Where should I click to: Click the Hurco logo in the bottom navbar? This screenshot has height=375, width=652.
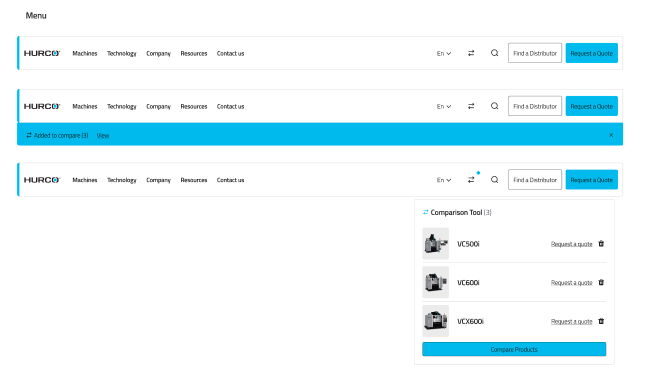(x=42, y=180)
